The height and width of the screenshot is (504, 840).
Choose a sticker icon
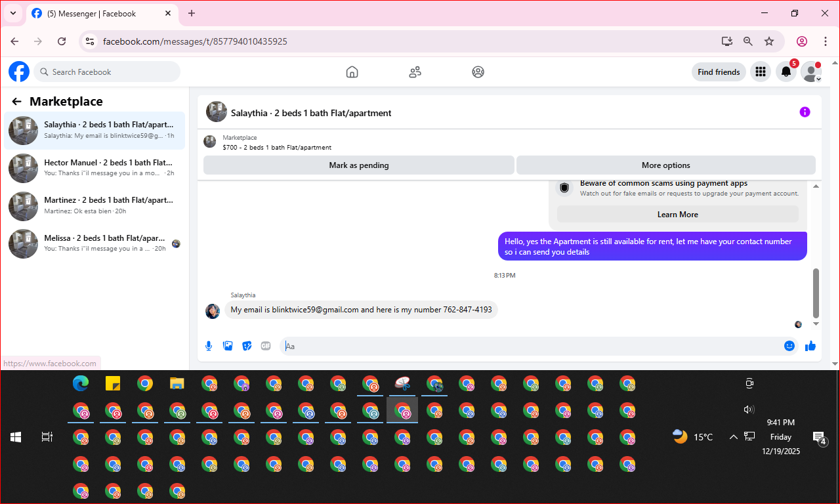click(247, 346)
